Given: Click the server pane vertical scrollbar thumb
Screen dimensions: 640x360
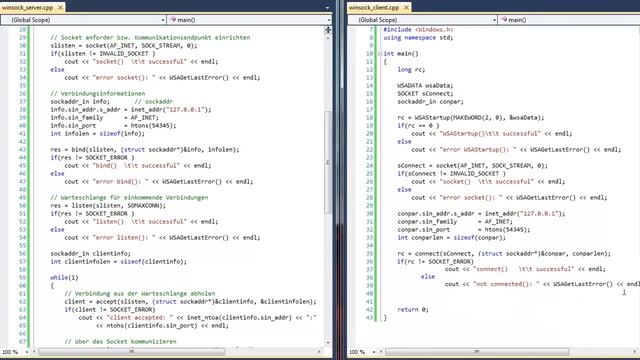Looking at the screenshot, I should pyautogui.click(x=328, y=162).
